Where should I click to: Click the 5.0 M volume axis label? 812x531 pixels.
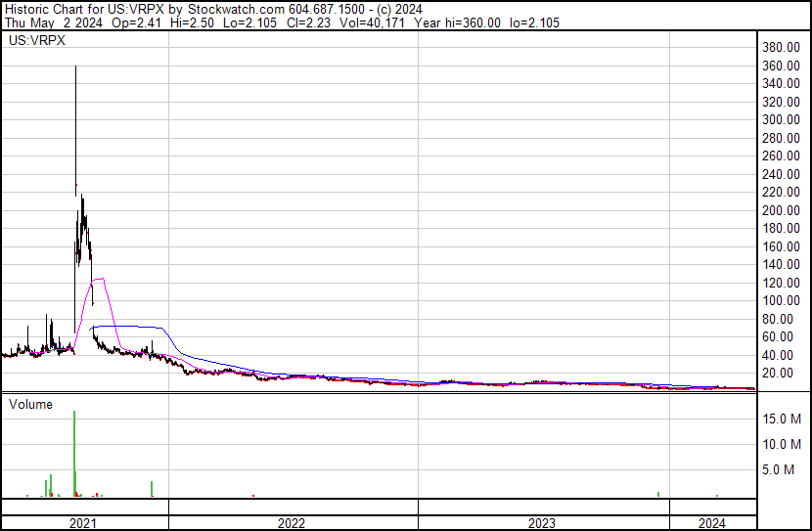tap(788, 469)
